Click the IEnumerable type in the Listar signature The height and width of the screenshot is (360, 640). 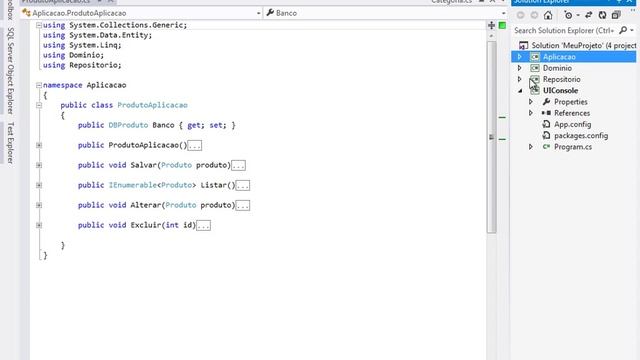(133, 185)
